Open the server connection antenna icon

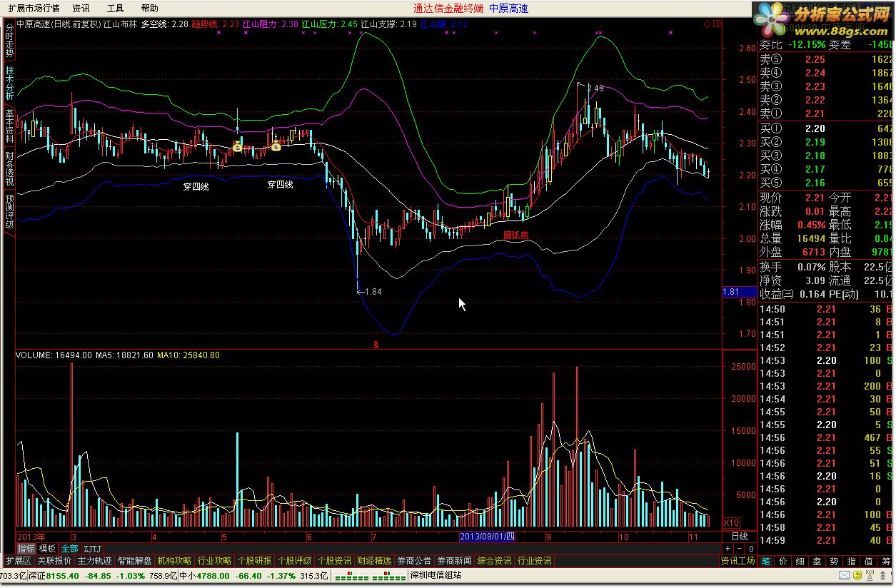click(x=870, y=575)
